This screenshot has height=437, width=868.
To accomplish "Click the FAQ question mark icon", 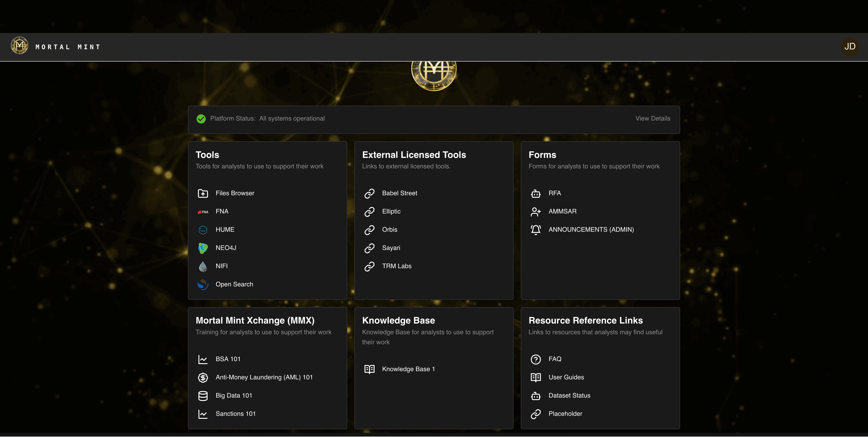I will pos(535,359).
